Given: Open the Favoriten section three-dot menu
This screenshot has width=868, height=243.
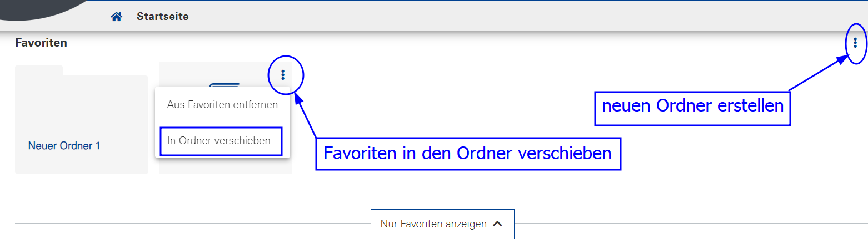Looking at the screenshot, I should tap(855, 43).
